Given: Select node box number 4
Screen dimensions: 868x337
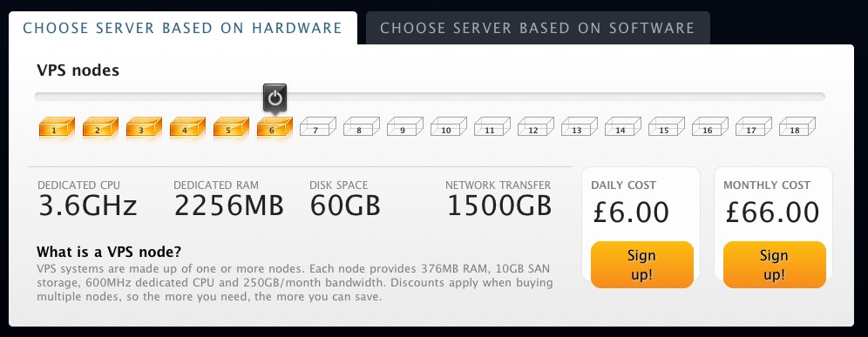Looking at the screenshot, I should [x=187, y=127].
